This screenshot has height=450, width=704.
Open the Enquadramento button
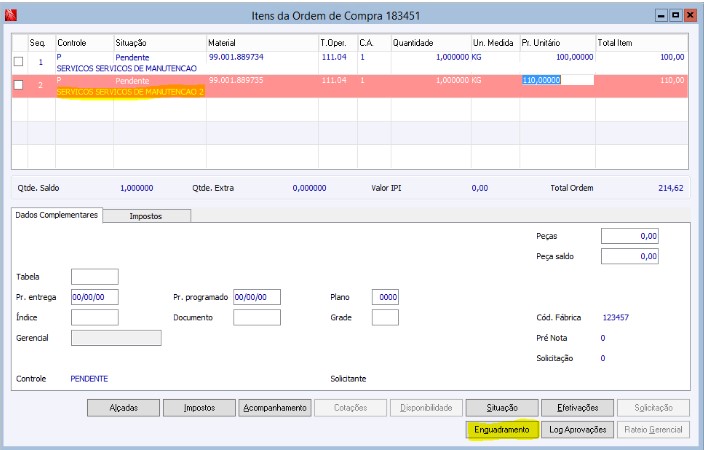pyautogui.click(x=502, y=430)
